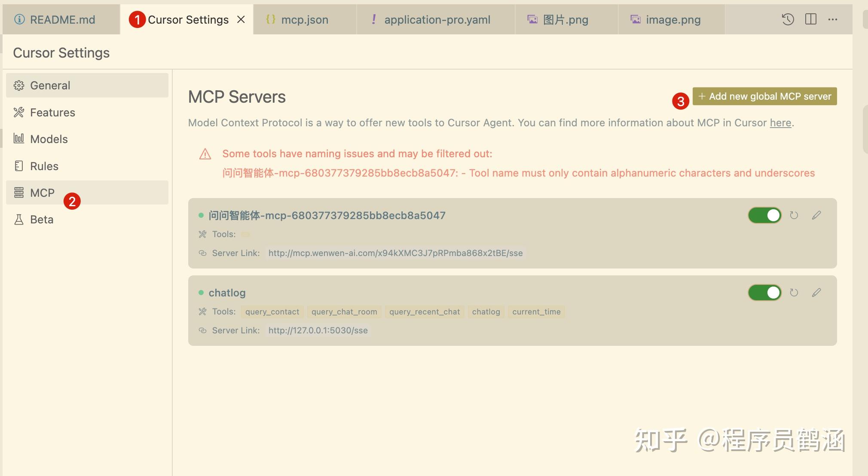Select the chatlog server link URL

point(318,330)
